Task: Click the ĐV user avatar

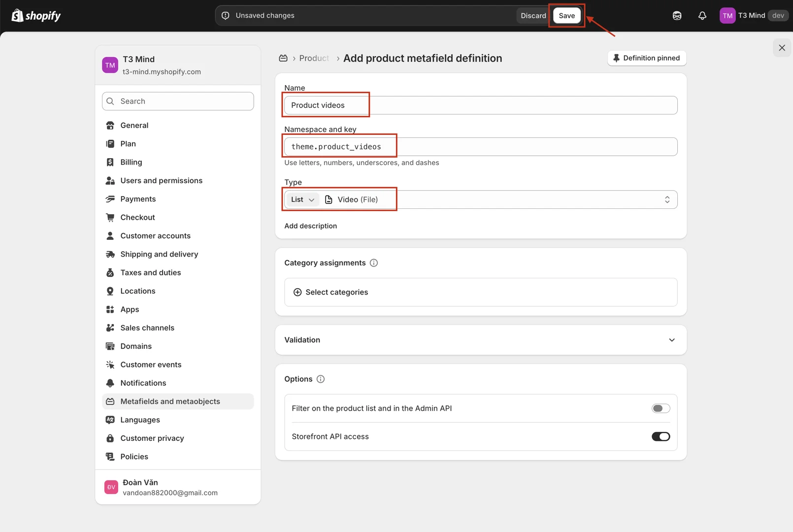Action: pos(111,487)
